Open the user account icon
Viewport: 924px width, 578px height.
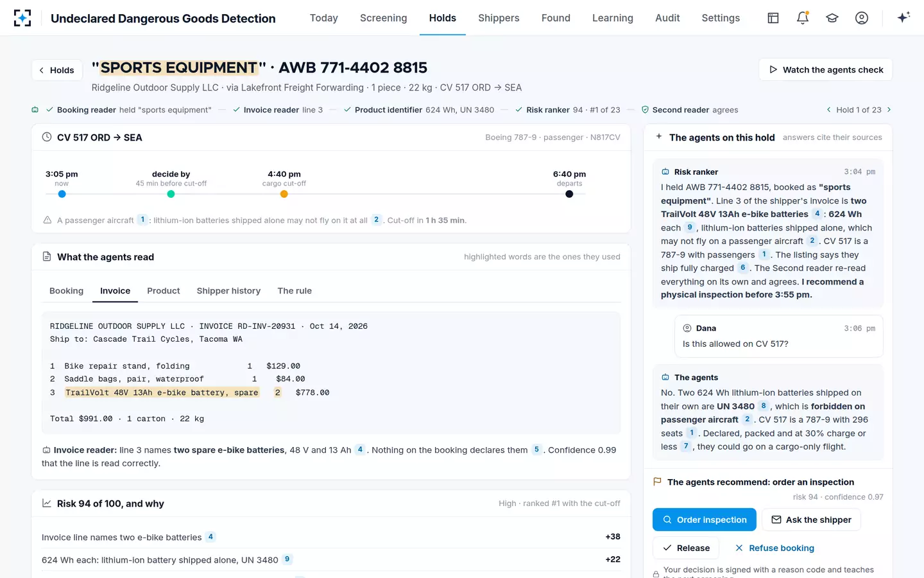coord(862,18)
